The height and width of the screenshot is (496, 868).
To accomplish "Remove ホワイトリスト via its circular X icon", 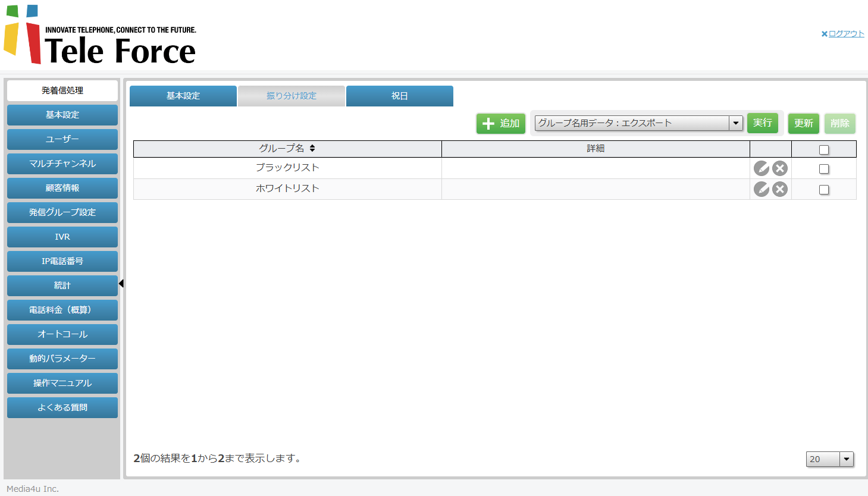I will click(x=779, y=189).
